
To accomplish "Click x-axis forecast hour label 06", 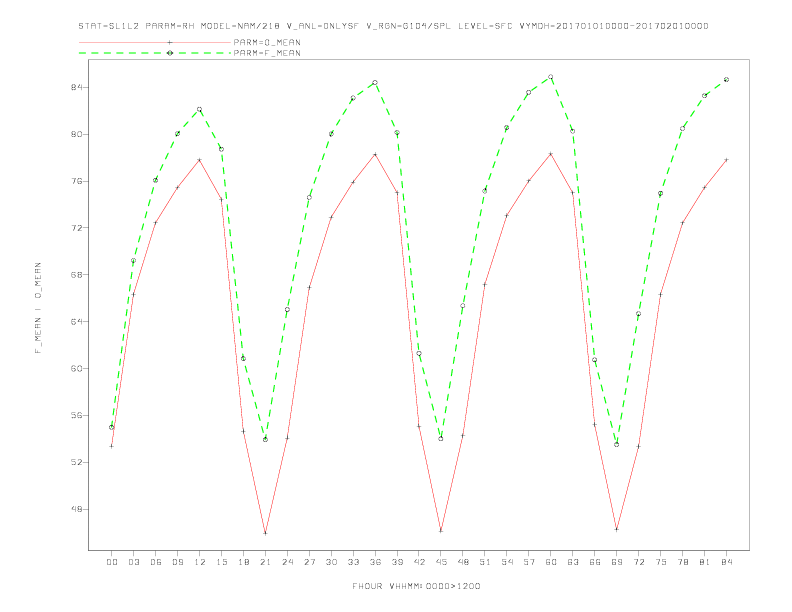I will [156, 562].
